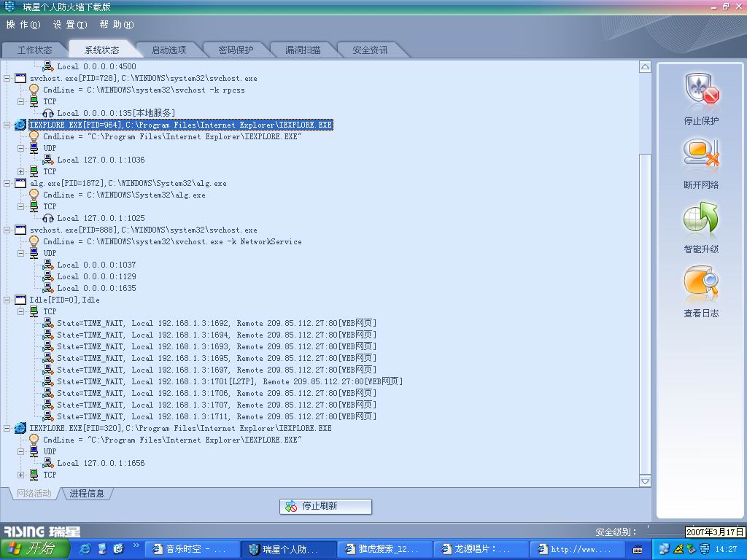This screenshot has width=747, height=560.
Task: Click the taskbar clock showing 14:27
Action: tap(727, 549)
